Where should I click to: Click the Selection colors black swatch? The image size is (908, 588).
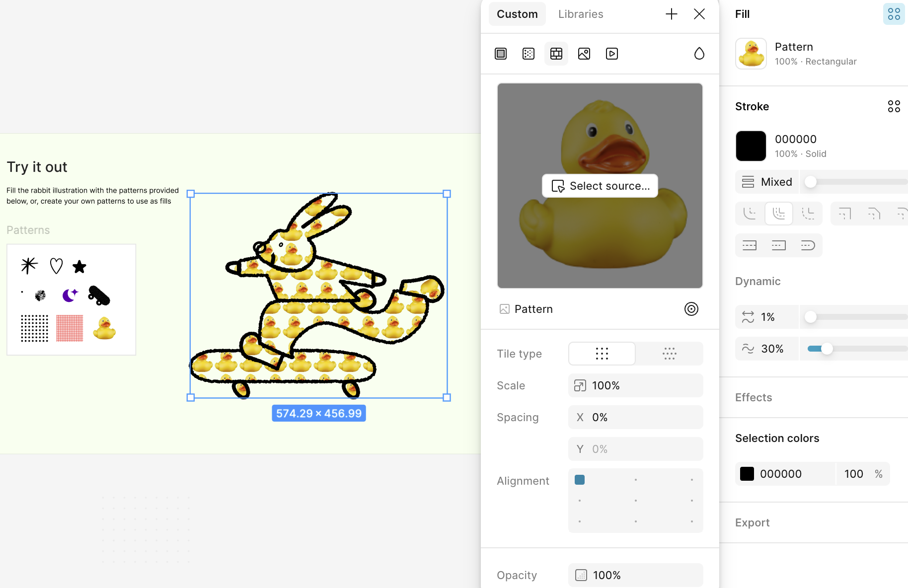pos(747,474)
